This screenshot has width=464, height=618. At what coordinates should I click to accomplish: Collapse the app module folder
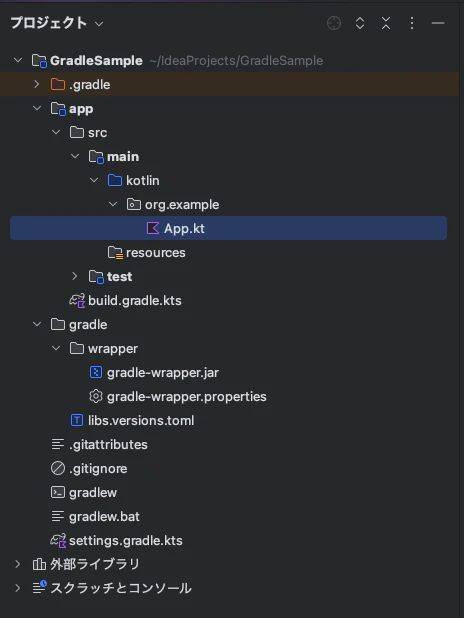[x=37, y=108]
